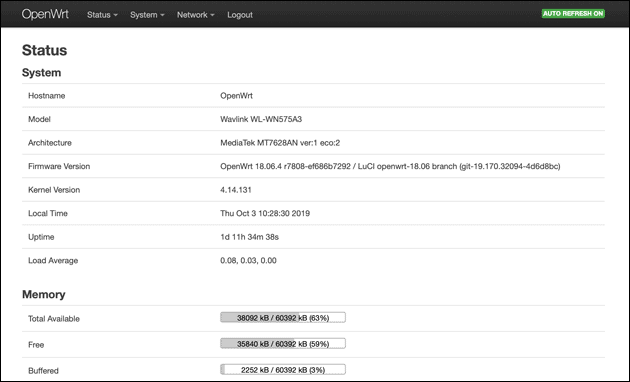Open the OpenWrt home logo link

coord(45,14)
